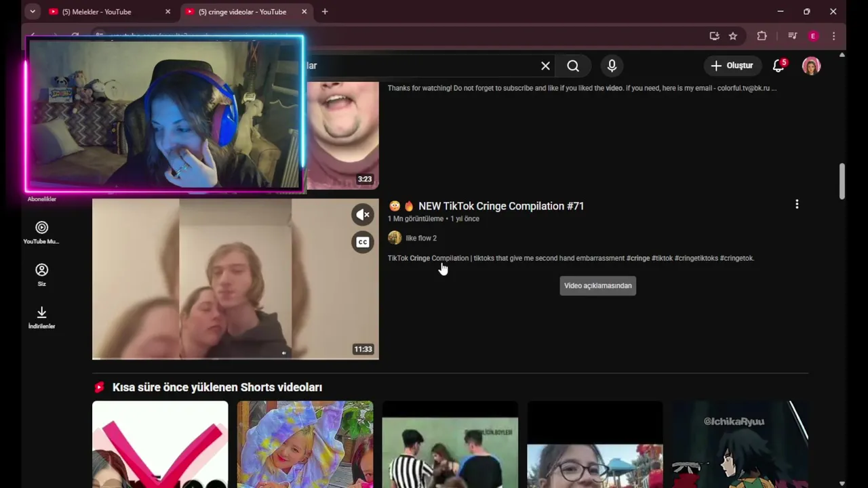Click the install app icon in address bar
This screenshot has height=488, width=868.
click(714, 36)
